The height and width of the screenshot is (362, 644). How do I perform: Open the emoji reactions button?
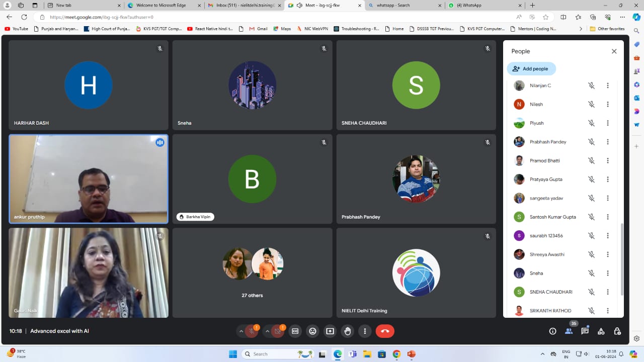312,331
